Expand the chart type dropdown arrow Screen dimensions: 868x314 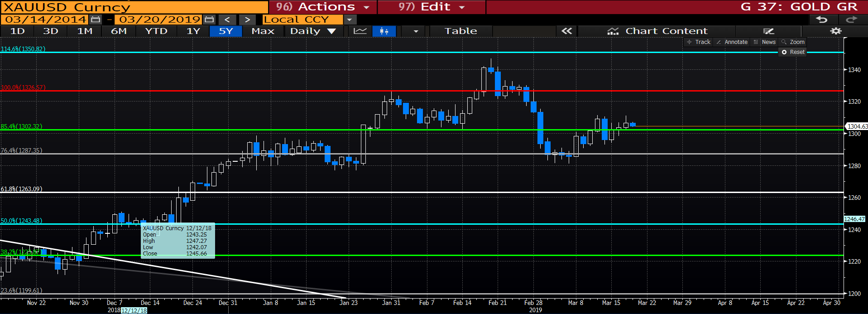(416, 31)
